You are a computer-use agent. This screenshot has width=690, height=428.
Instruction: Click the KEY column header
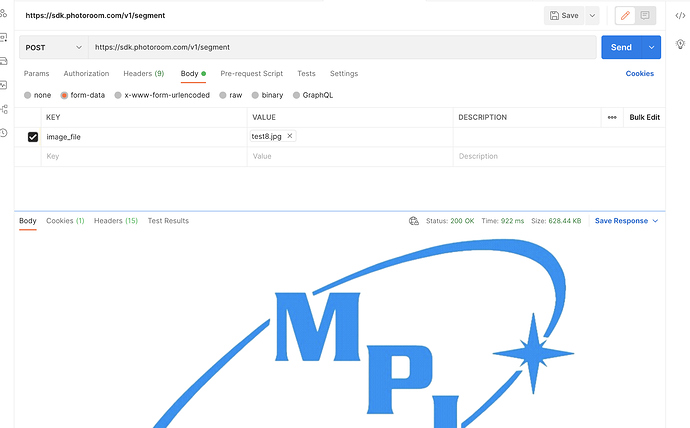pos(53,117)
